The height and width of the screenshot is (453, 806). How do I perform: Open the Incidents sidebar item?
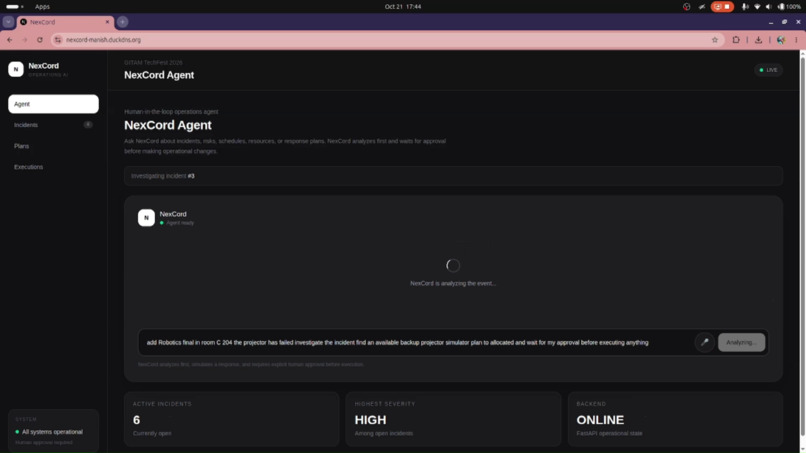53,125
